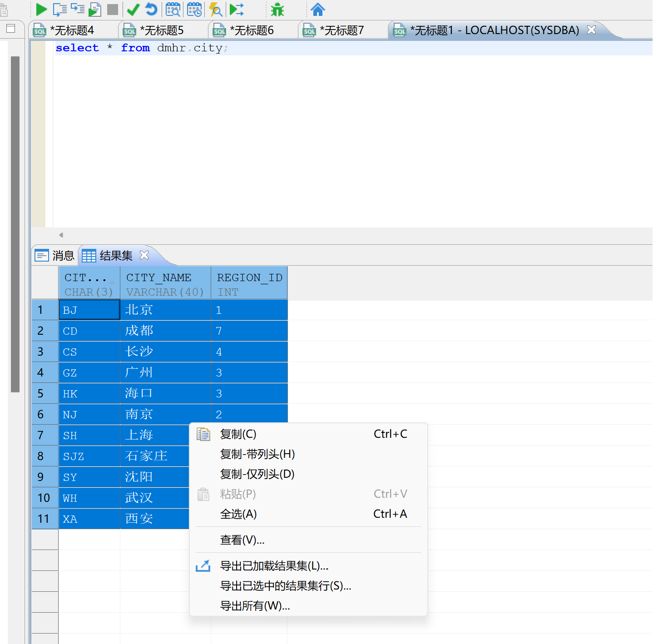Show execution plan lightning magnifier icon
Image resolution: width=653 pixels, height=644 pixels.
click(216, 9)
